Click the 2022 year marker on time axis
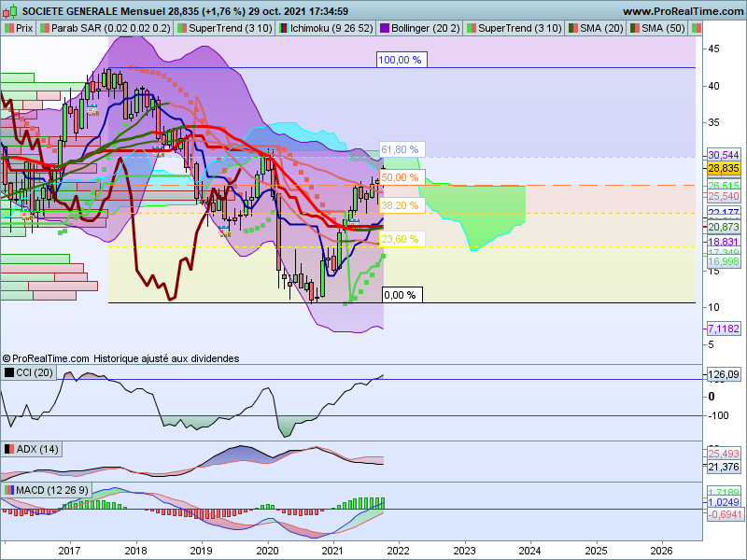The width and height of the screenshot is (747, 560). 399,551
